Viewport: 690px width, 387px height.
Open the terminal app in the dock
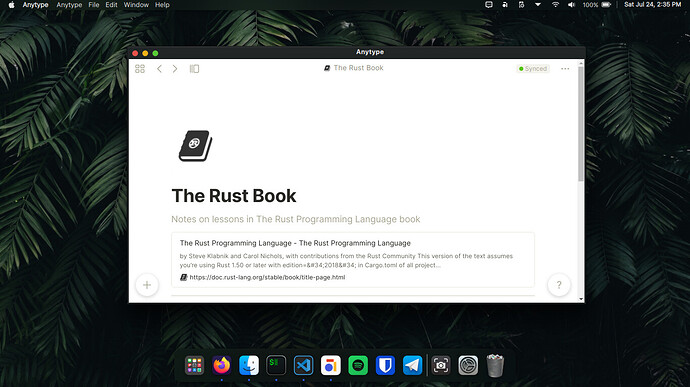[276, 365]
